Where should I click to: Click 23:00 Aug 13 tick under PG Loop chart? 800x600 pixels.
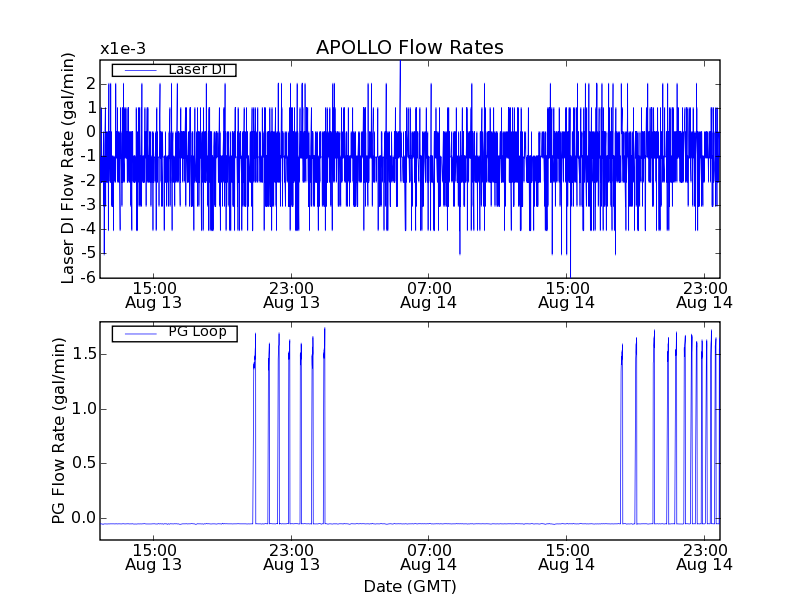tap(291, 557)
